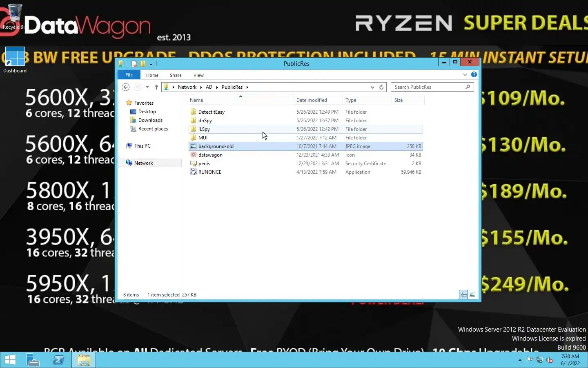
Task: Open the address bar history dropdown
Action: click(x=372, y=87)
